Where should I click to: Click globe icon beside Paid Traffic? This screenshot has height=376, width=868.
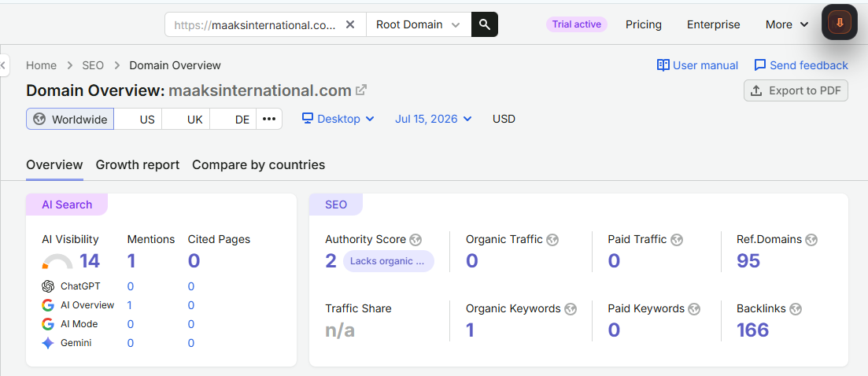[x=677, y=240]
